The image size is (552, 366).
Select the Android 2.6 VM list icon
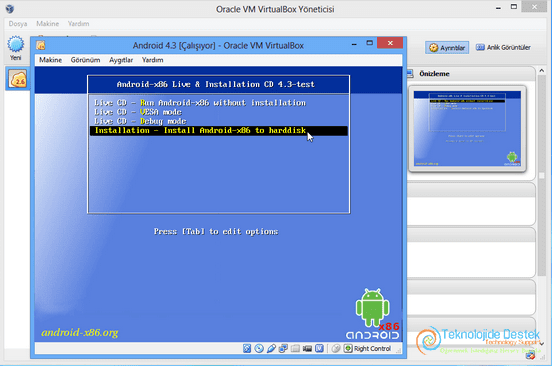coord(18,79)
